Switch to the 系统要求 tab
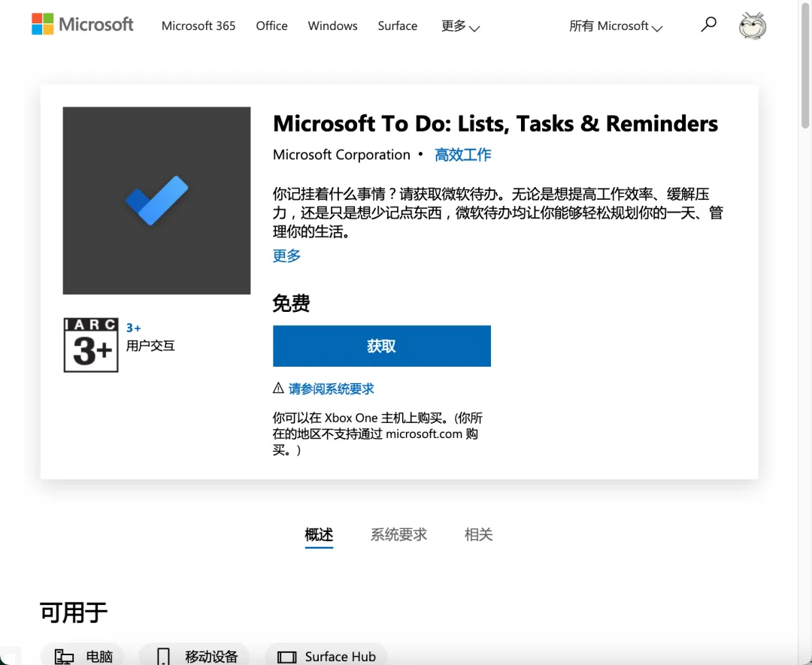812x665 pixels. [x=398, y=534]
